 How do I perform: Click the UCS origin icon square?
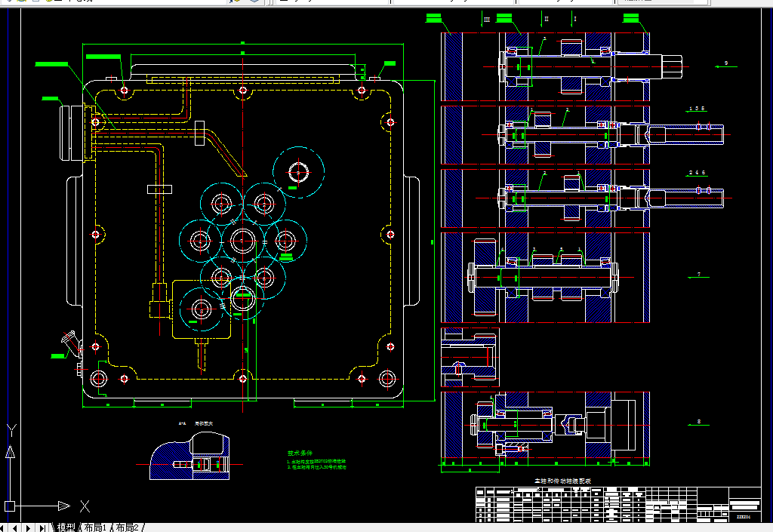[x=10, y=506]
